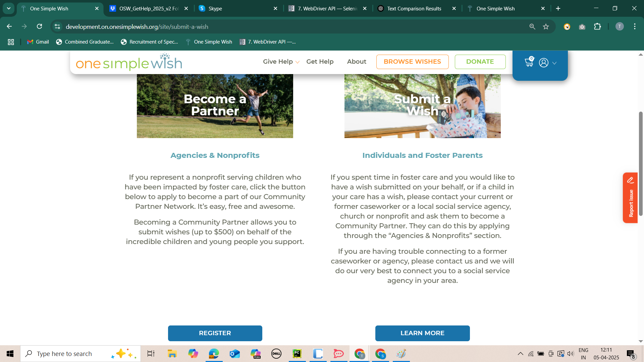
Task: Bookmark this page with star icon
Action: point(546,26)
